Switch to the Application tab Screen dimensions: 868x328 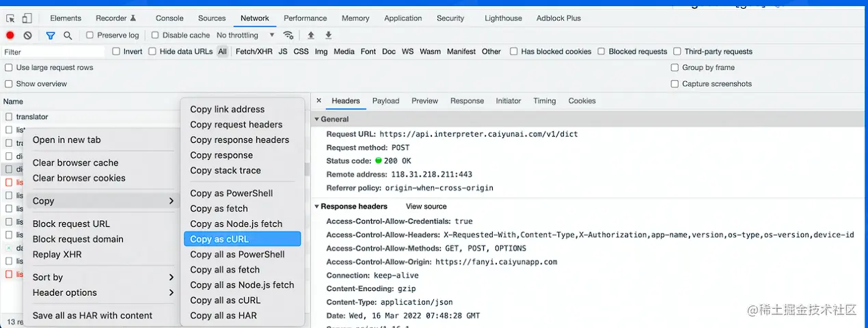403,18
